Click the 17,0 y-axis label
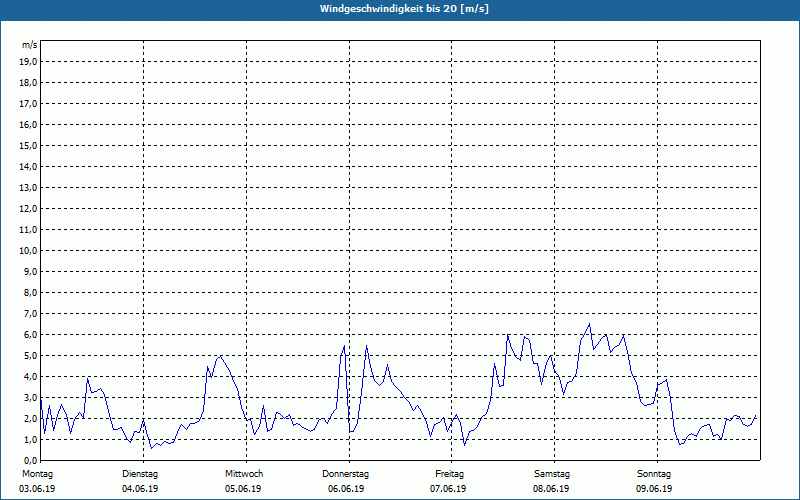The width and height of the screenshot is (800, 500). 28,104
